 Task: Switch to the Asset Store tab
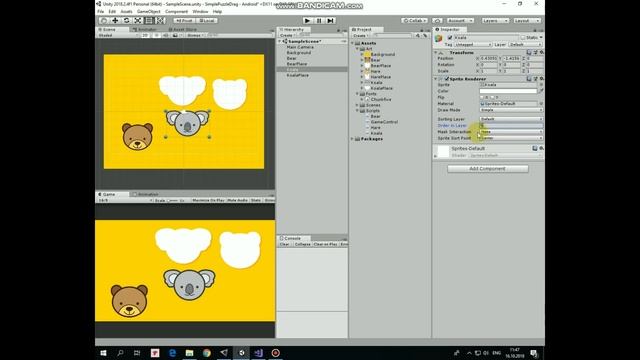pyautogui.click(x=182, y=30)
